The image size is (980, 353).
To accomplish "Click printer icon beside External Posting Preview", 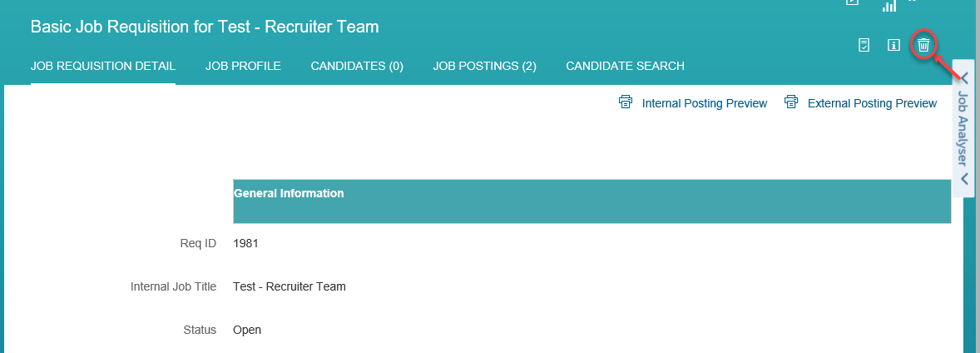I will click(x=791, y=102).
